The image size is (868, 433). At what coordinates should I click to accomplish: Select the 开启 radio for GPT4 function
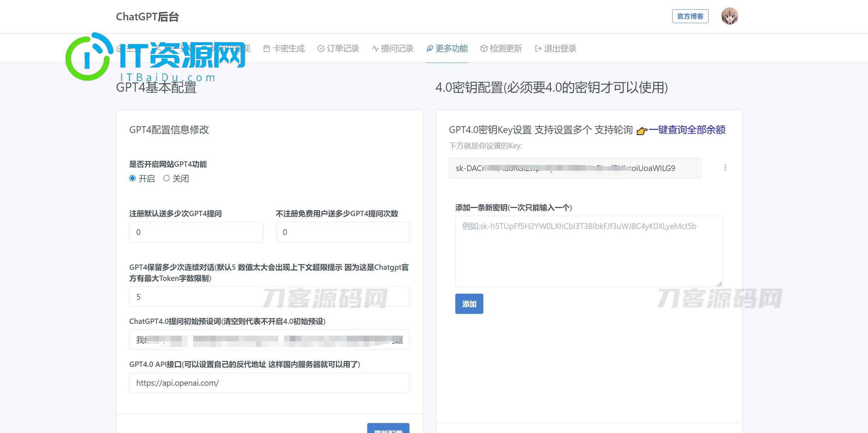pos(132,178)
